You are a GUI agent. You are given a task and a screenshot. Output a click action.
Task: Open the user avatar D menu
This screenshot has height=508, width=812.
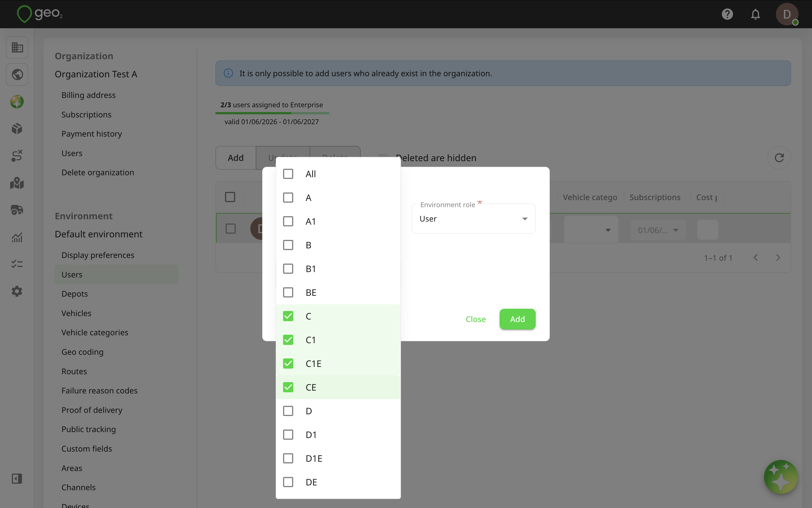(787, 14)
